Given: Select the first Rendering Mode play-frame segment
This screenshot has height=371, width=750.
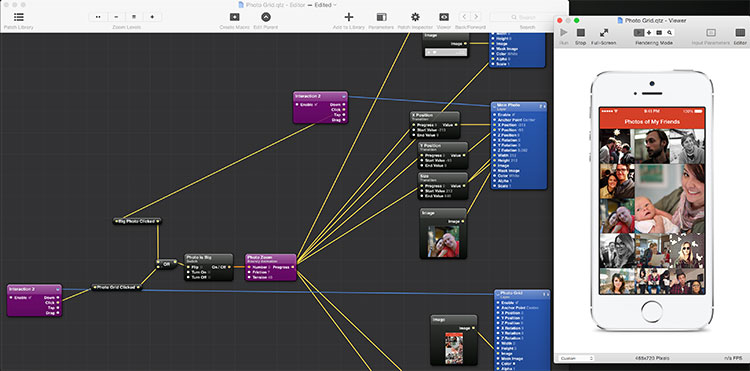Looking at the screenshot, I should tap(639, 33).
